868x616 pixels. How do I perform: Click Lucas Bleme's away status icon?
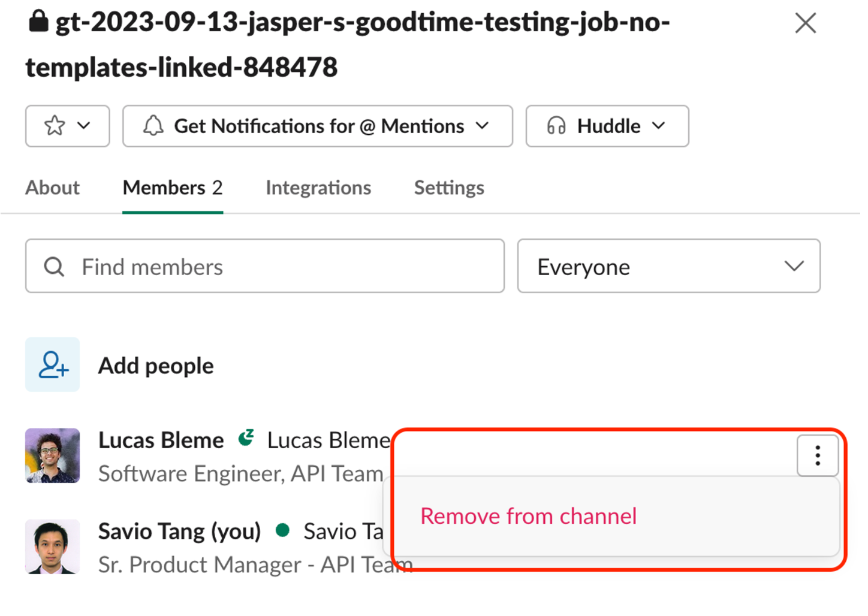(x=246, y=438)
